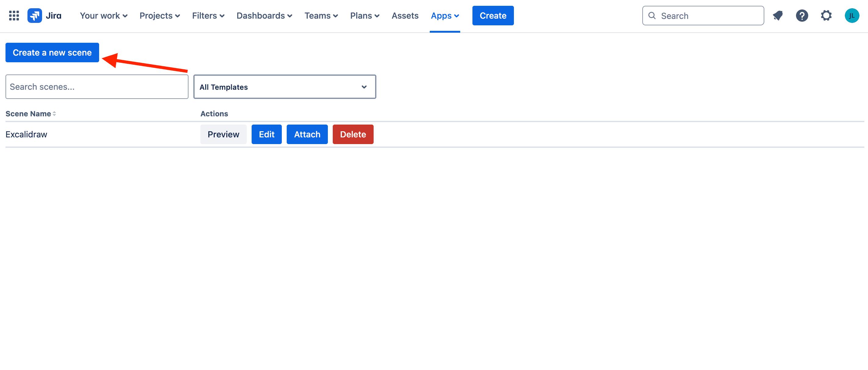Open the notifications bell icon
868x370 pixels.
(x=778, y=16)
